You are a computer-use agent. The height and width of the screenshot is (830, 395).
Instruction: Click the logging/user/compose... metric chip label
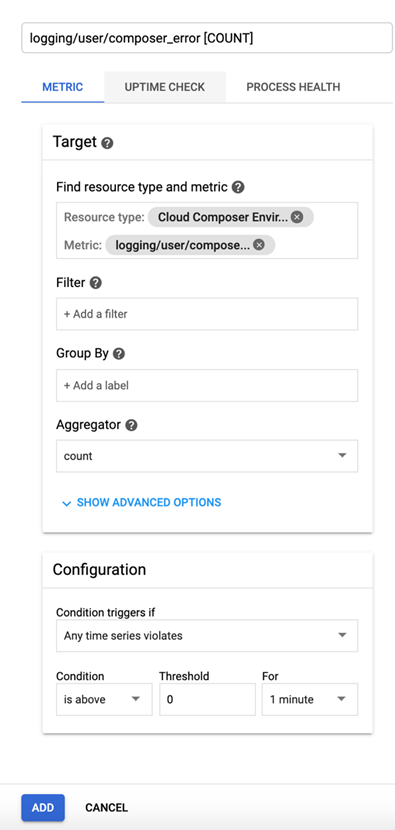[183, 245]
